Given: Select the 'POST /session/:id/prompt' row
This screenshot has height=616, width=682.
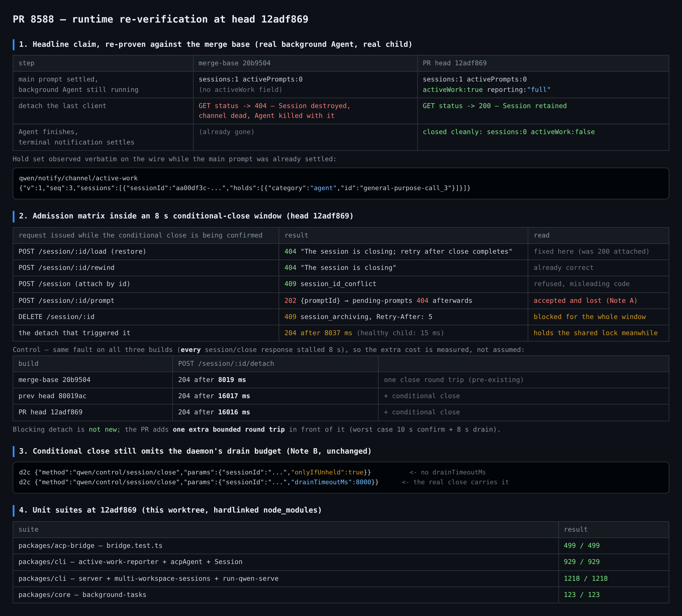Looking at the screenshot, I should (x=341, y=301).
